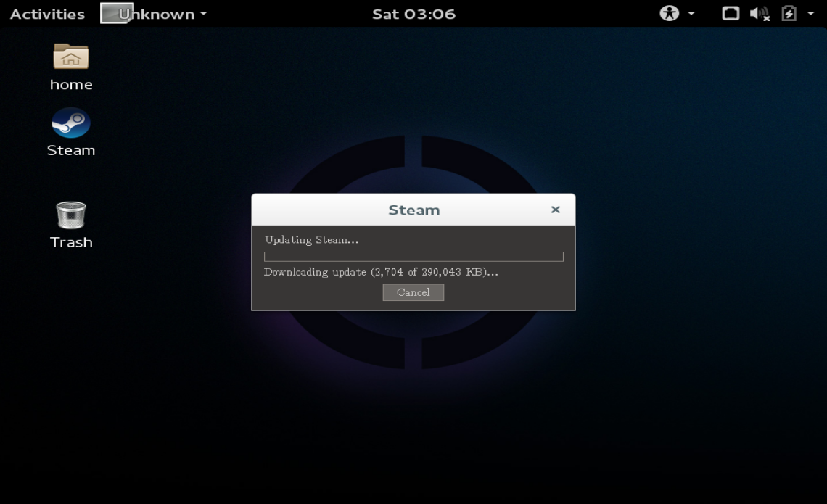Click the Unknown app icon in top bar
Viewport: 827px width, 504px height.
pyautogui.click(x=117, y=13)
